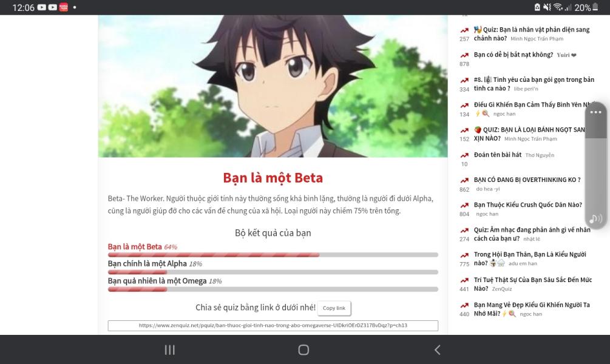The image size is (610, 364).
Task: Tap the back navigation arrow
Action: [438, 350]
